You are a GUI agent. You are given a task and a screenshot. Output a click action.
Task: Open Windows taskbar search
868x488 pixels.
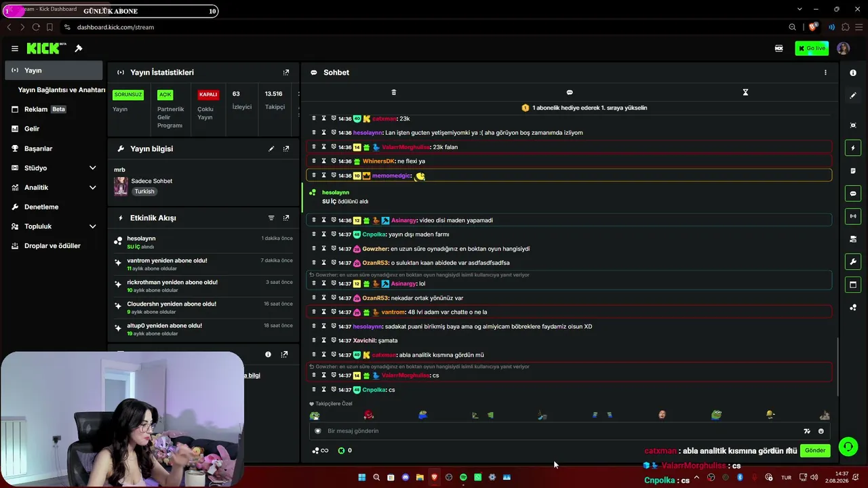coord(376,477)
